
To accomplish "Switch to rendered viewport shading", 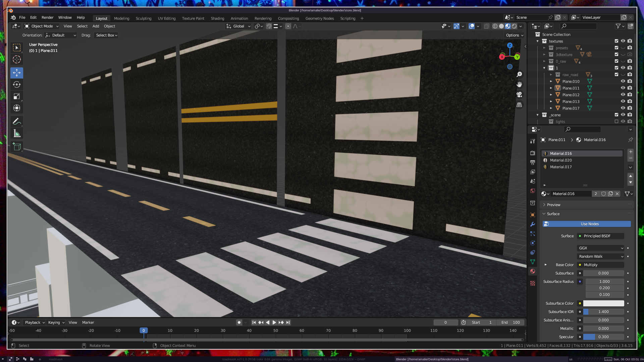I will [514, 26].
